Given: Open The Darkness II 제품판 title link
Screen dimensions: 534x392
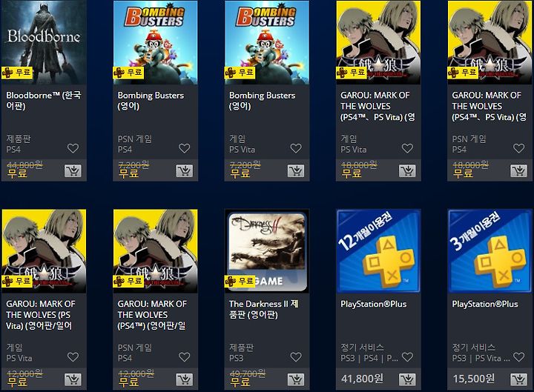Looking at the screenshot, I should (264, 309).
